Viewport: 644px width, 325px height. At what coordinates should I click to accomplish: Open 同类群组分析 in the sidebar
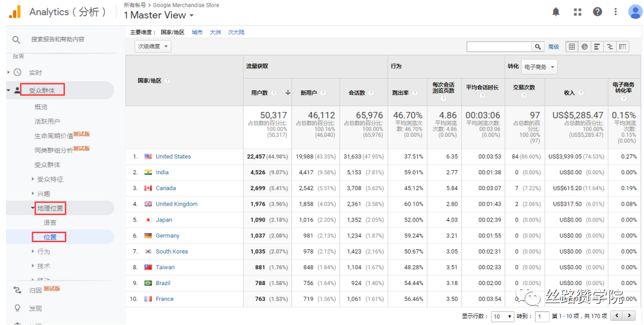point(54,149)
